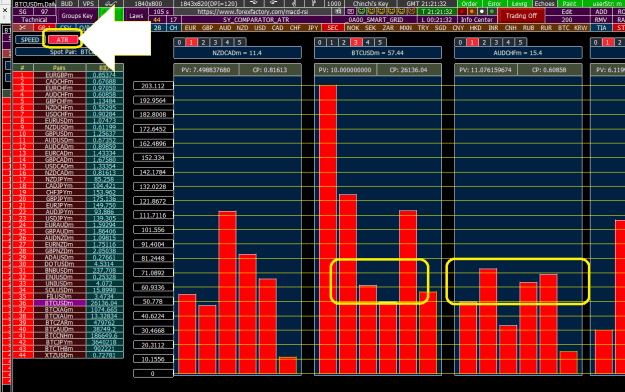Click the VPS button

pos(88,4)
